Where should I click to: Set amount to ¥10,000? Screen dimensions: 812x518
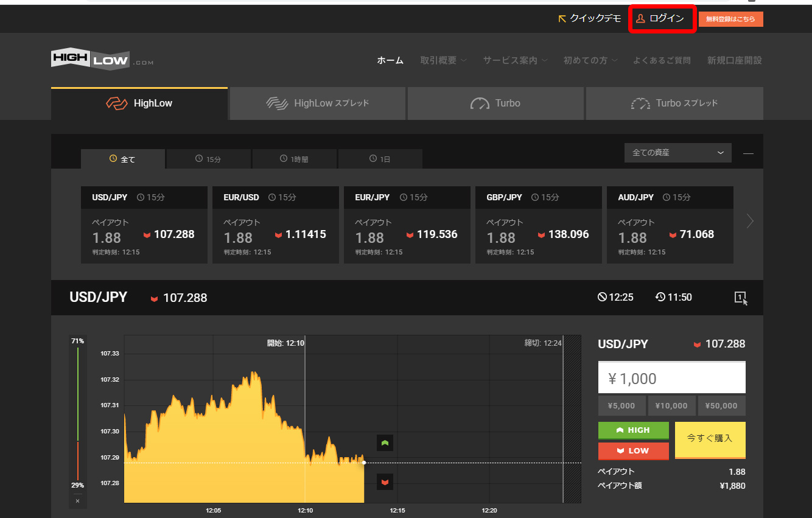pyautogui.click(x=672, y=406)
